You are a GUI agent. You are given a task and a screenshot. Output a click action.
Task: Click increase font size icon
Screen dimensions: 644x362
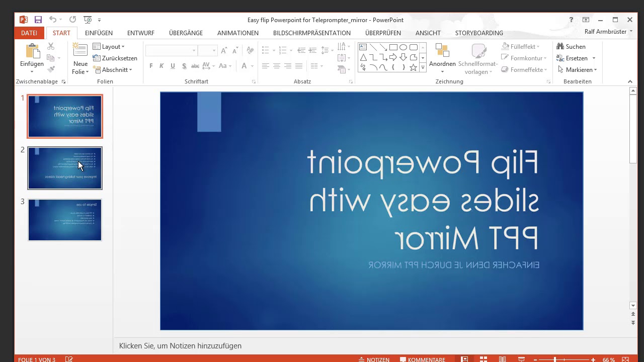224,50
